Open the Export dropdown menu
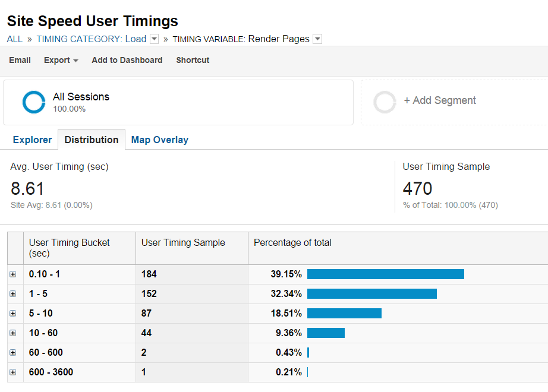The width and height of the screenshot is (548, 392). (x=61, y=60)
